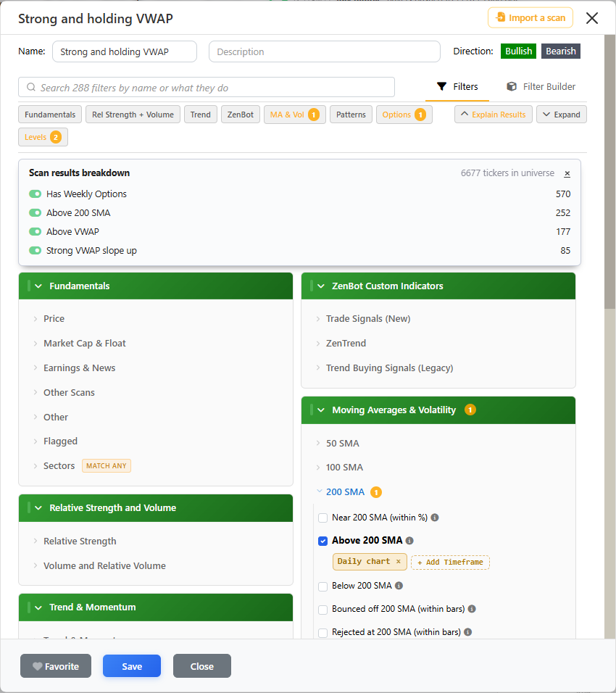This screenshot has height=693, width=616.
Task: Click info icon for Rejected at 200 SMA
Action: (x=468, y=632)
